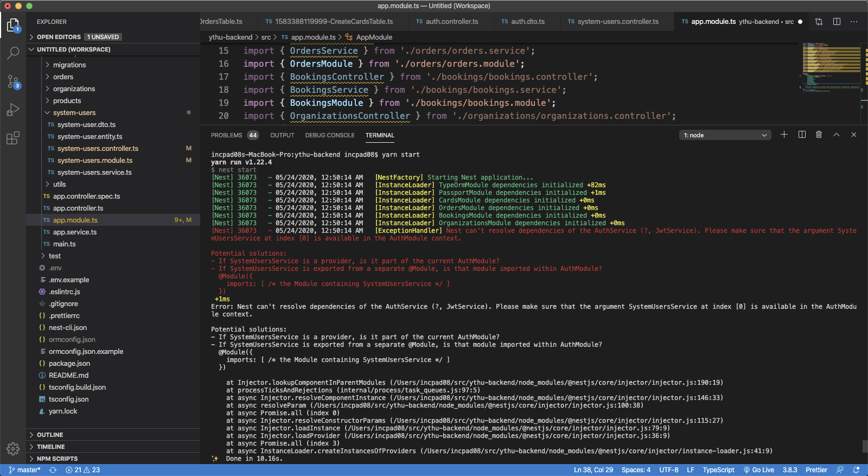Expand the products folder

click(113, 101)
